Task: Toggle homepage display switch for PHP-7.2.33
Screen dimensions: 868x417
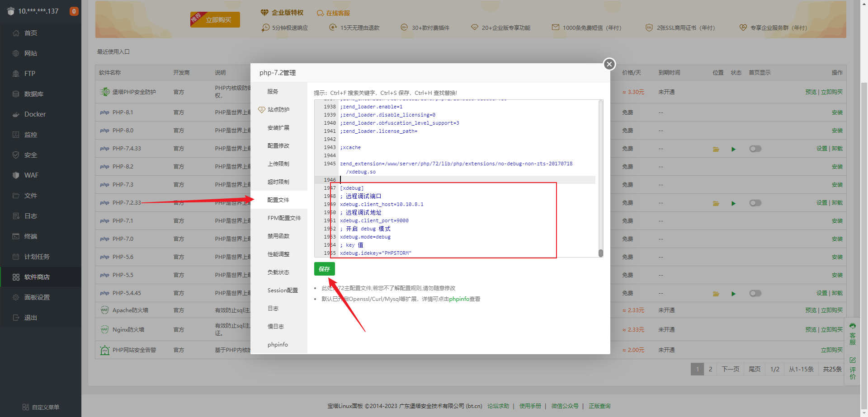Action: (755, 203)
